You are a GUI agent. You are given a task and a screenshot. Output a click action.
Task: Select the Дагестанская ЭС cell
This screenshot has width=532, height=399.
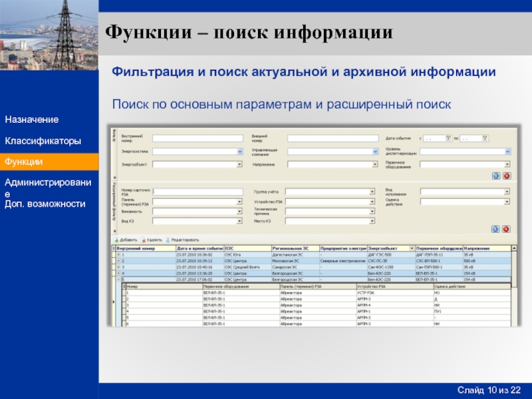(x=295, y=255)
